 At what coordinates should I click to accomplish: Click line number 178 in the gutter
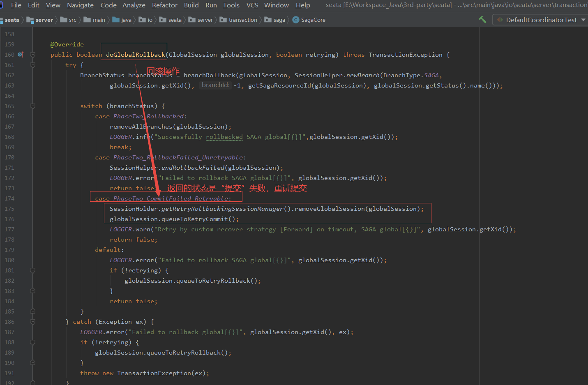(9, 240)
